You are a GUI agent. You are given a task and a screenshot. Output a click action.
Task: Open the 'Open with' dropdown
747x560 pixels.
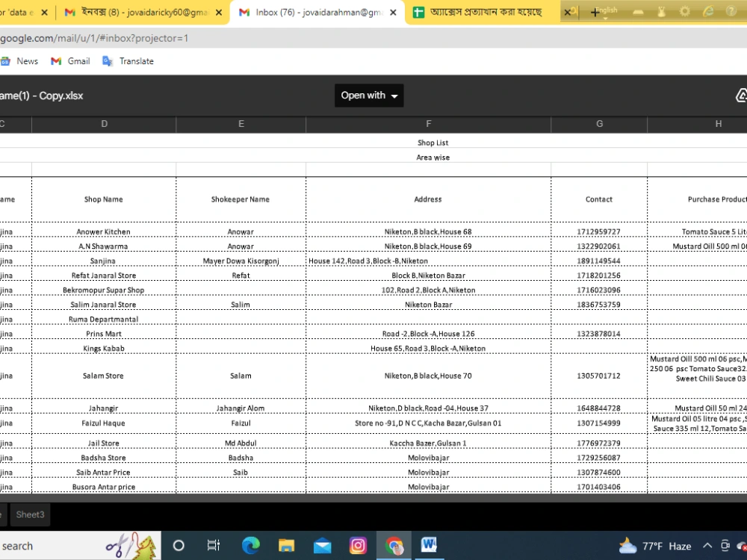(x=369, y=96)
